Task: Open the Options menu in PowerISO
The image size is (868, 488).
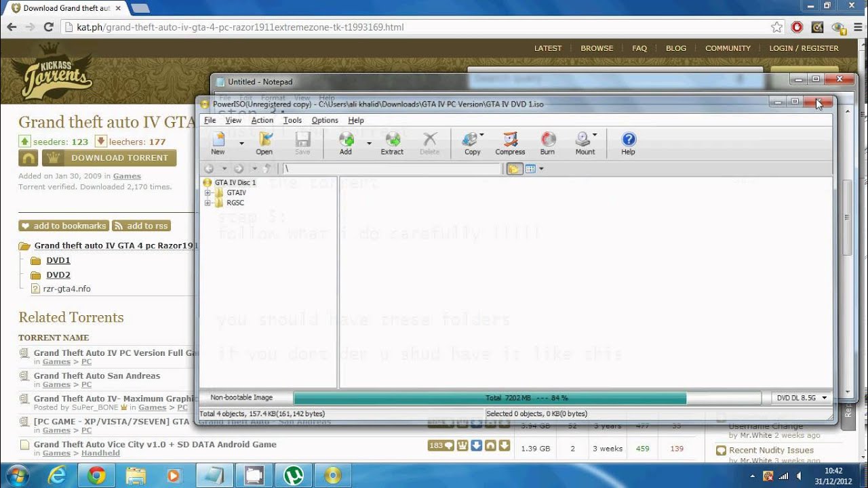Action: 325,120
